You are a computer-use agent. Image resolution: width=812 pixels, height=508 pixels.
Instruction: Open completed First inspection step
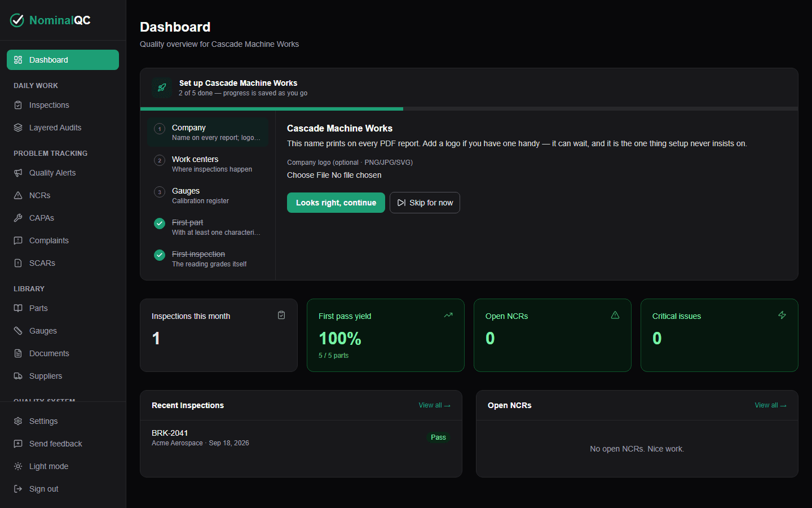click(208, 259)
